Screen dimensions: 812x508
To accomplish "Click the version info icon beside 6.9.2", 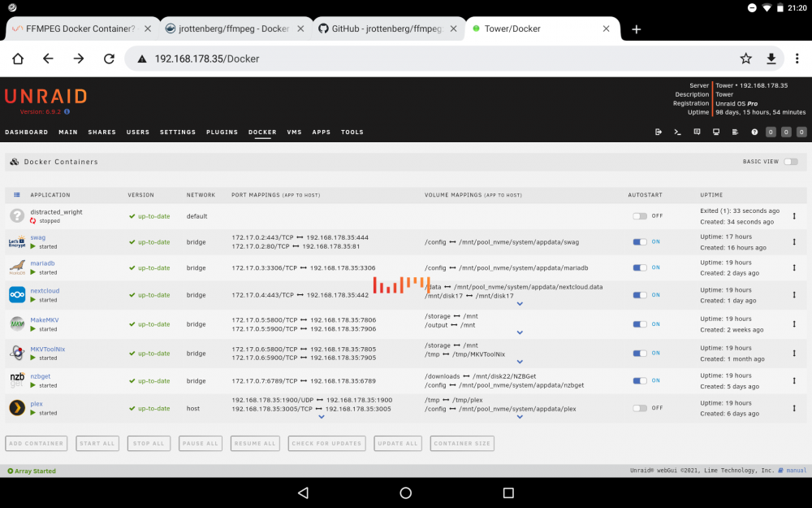I will [67, 111].
